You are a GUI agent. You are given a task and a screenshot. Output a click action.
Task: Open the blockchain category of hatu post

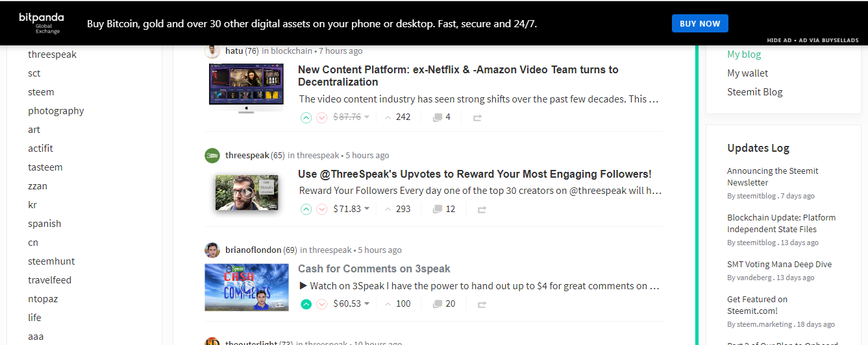tap(291, 51)
